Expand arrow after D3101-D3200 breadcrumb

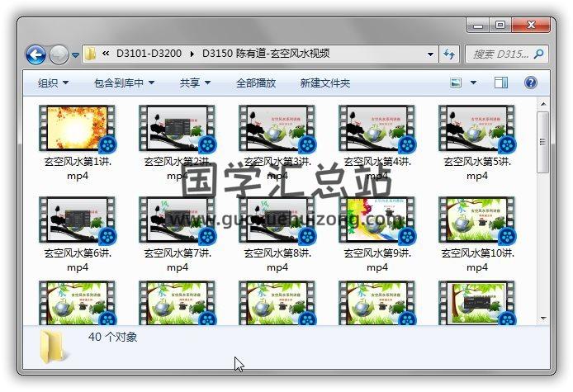(x=192, y=54)
